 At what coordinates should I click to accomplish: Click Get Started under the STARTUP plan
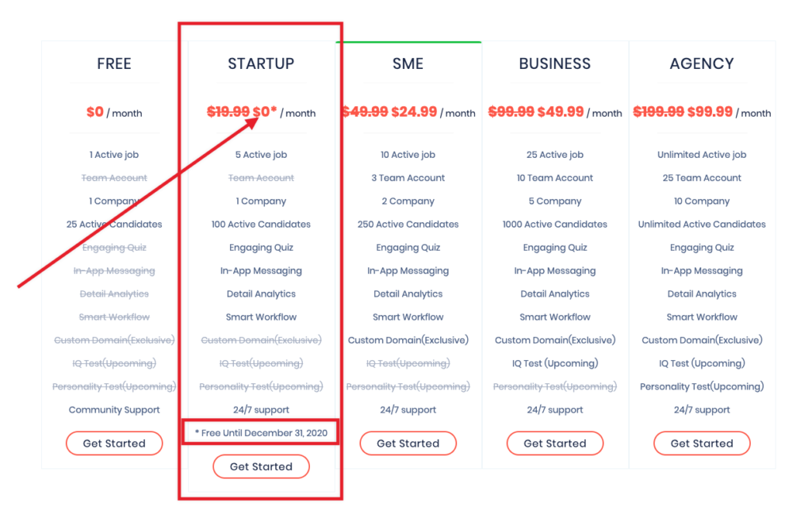point(261,466)
